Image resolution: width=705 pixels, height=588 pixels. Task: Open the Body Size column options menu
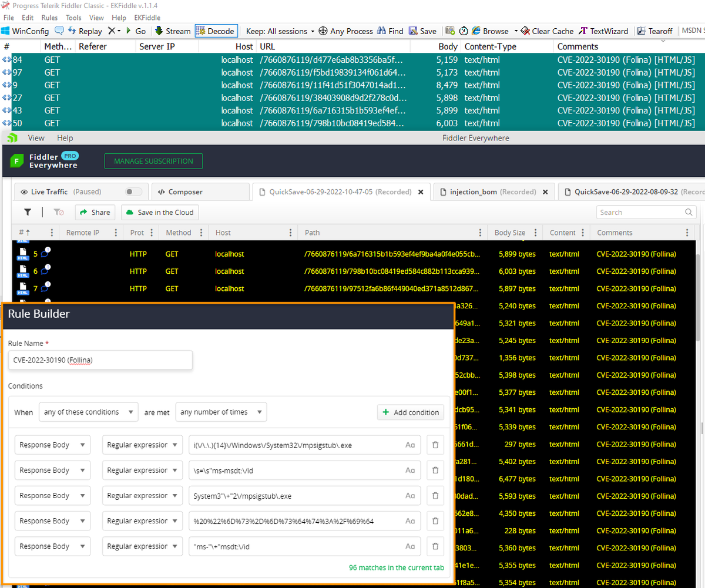pyautogui.click(x=535, y=233)
